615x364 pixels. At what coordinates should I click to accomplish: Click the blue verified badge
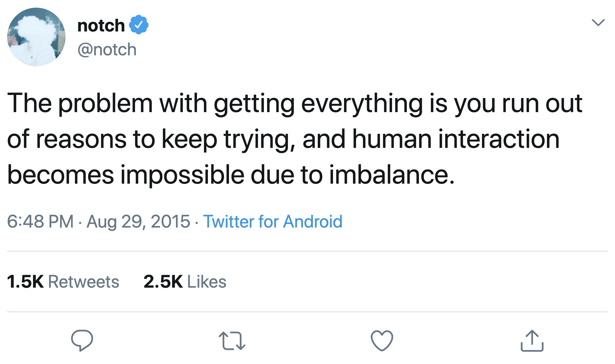click(139, 25)
